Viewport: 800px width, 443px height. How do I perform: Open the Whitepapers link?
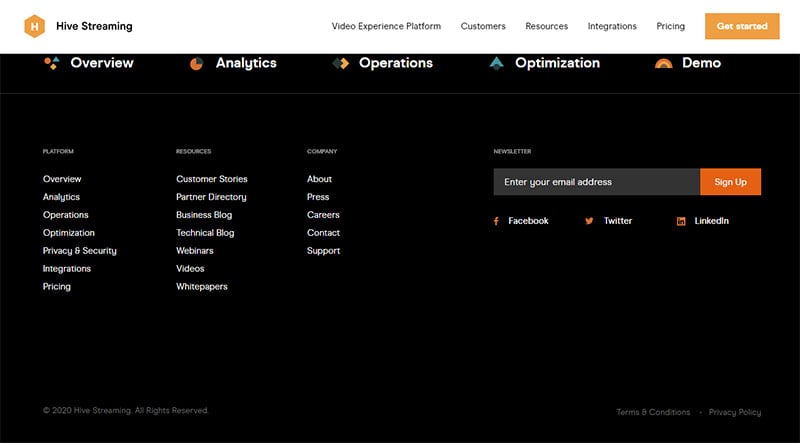click(x=202, y=286)
